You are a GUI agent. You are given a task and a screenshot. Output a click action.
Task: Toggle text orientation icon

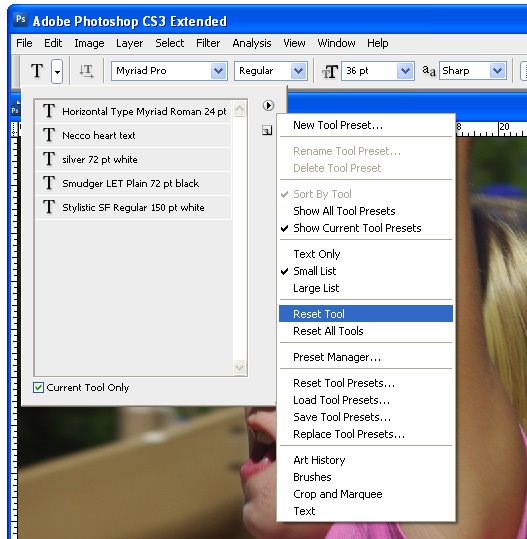(86, 71)
